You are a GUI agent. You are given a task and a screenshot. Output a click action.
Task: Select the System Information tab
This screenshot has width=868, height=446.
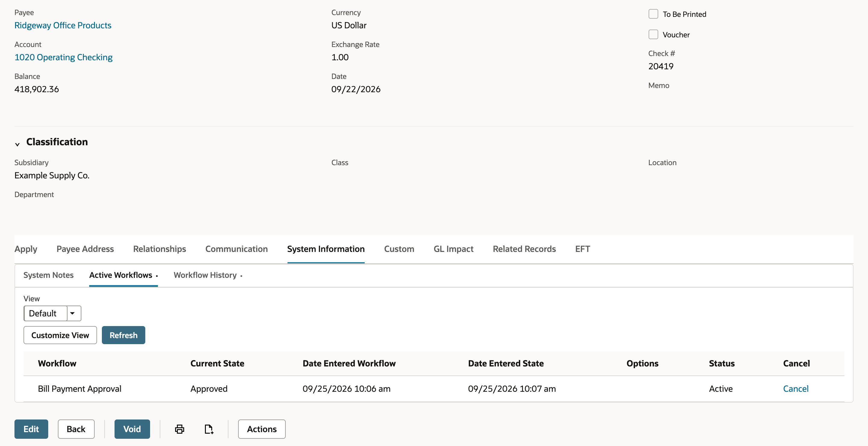click(326, 249)
